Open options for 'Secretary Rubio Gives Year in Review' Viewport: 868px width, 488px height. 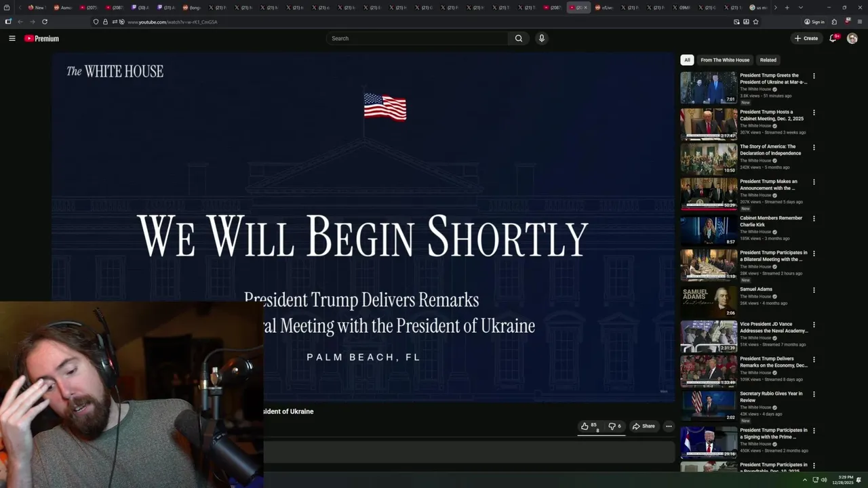814,394
